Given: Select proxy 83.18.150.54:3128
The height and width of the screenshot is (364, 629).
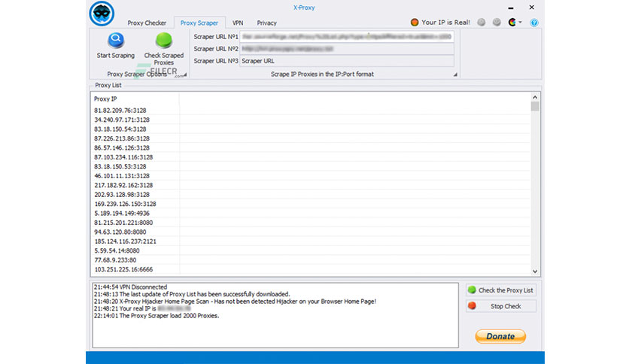Looking at the screenshot, I should pos(120,129).
